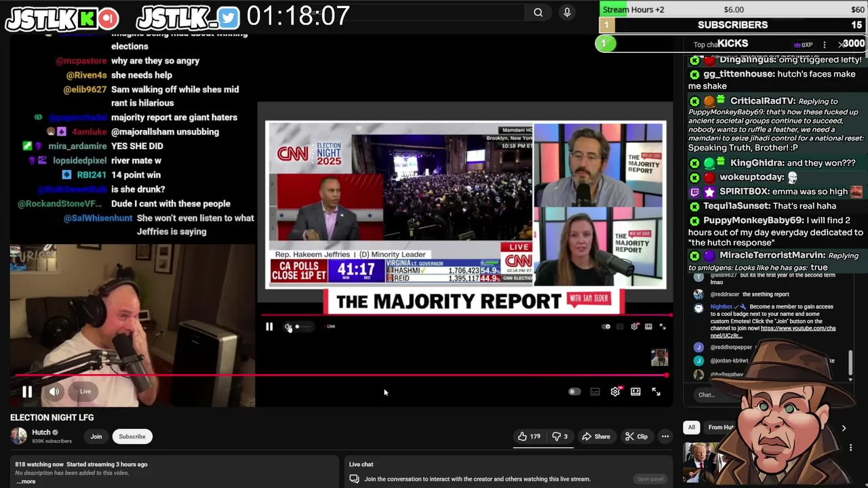The height and width of the screenshot is (488, 868).
Task: Enter fullscreen on outer player
Action: pyautogui.click(x=656, y=392)
